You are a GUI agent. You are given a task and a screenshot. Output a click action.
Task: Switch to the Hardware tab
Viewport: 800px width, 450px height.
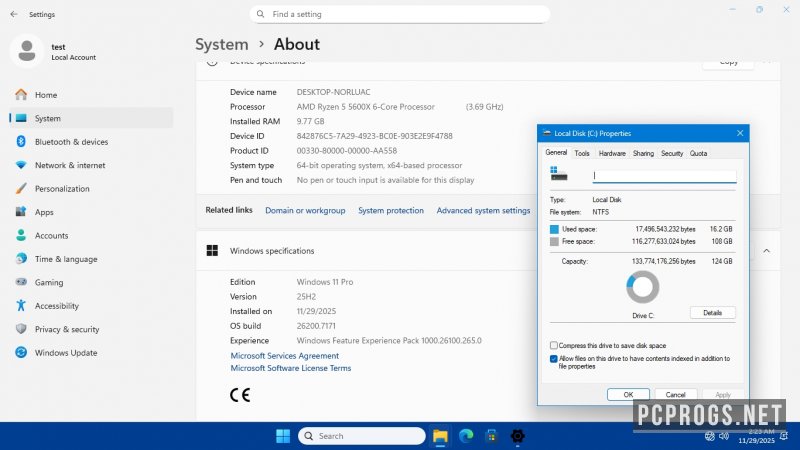click(x=612, y=153)
